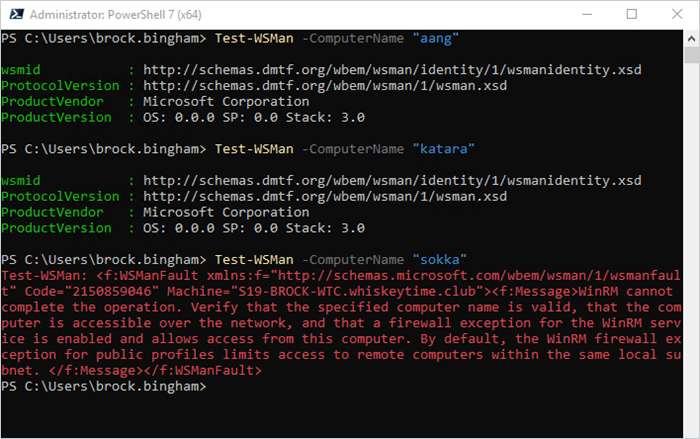Click the wsmanidentity.xsd URL in first output
Screen dimensions: 700x439
[x=392, y=70]
